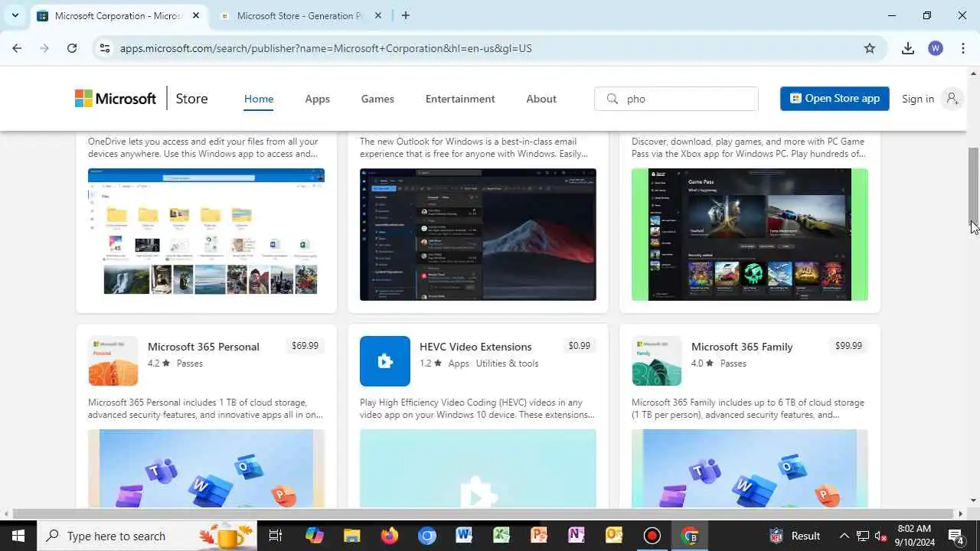This screenshot has height=551, width=980.
Task: Launch Firefox from the taskbar
Action: click(x=390, y=536)
